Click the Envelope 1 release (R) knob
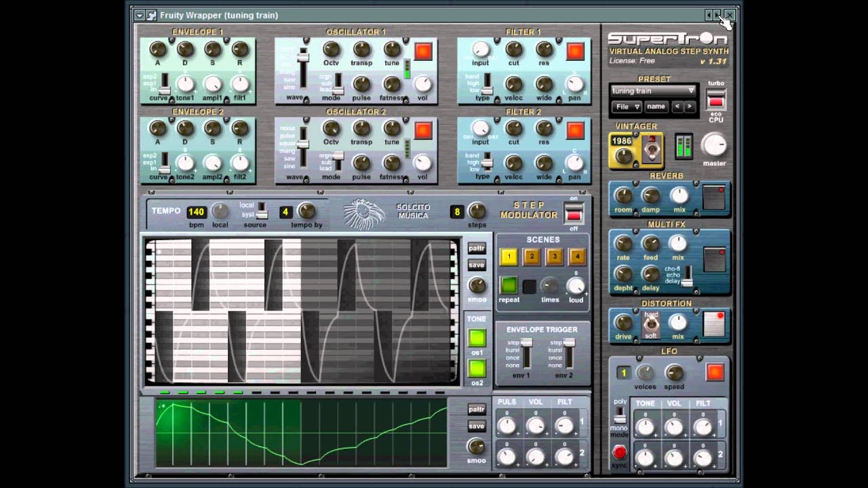This screenshot has width=868, height=488. coord(240,49)
